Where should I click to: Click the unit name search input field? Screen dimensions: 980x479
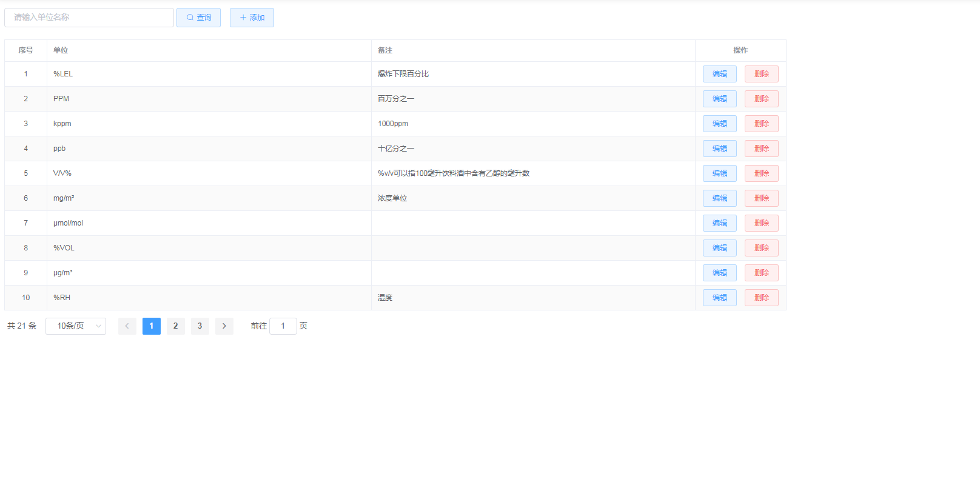coord(89,18)
